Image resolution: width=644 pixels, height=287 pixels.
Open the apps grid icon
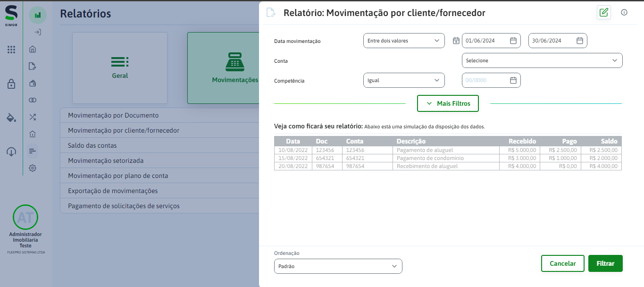[11, 49]
